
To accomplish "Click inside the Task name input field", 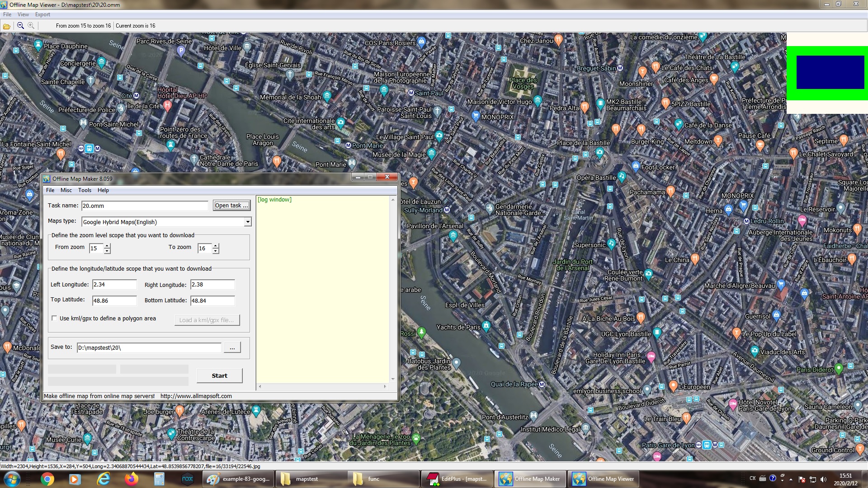I will point(145,206).
